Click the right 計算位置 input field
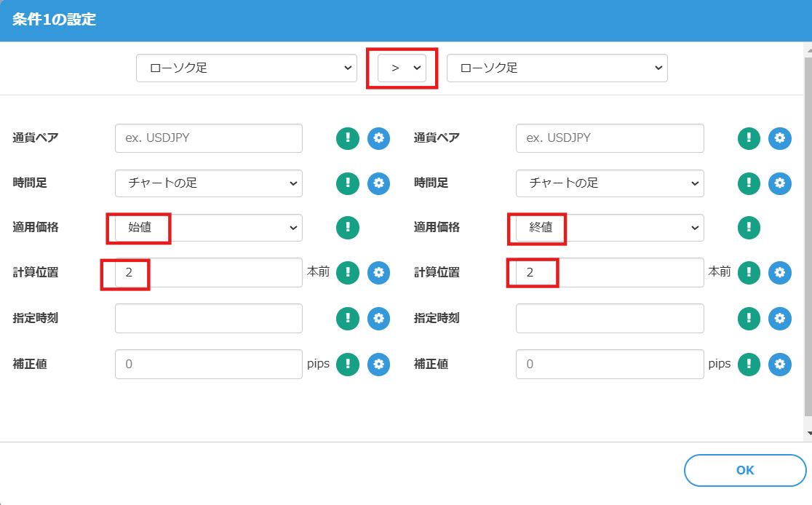 tap(610, 273)
